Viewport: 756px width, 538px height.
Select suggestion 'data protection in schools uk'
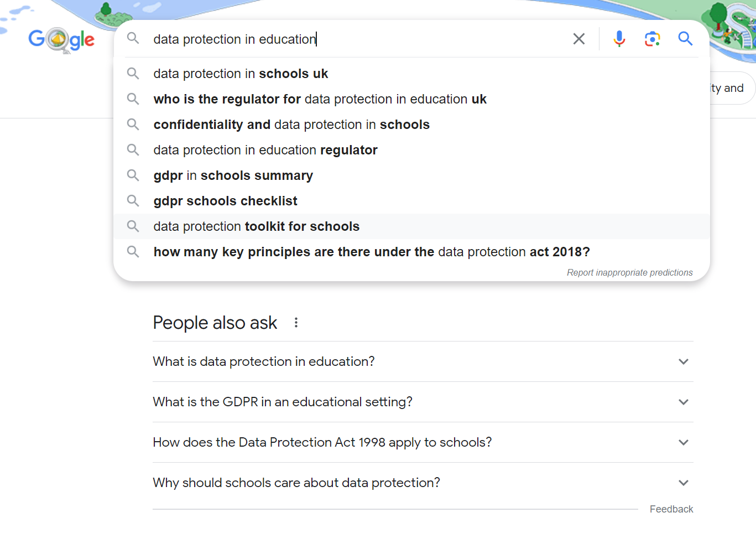241,74
